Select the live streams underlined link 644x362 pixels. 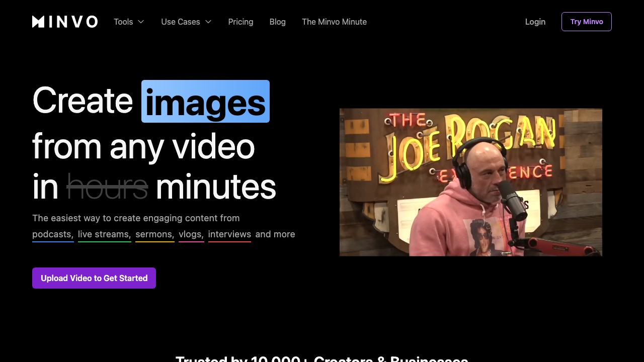click(104, 234)
